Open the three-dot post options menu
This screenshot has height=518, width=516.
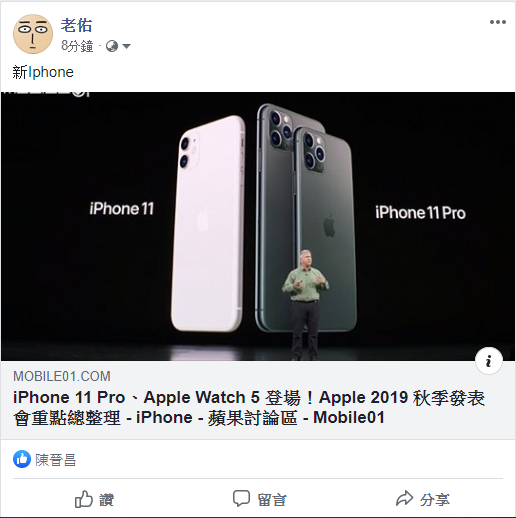coord(498,22)
